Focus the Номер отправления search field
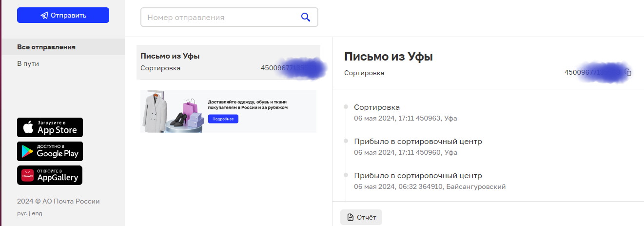 point(229,17)
